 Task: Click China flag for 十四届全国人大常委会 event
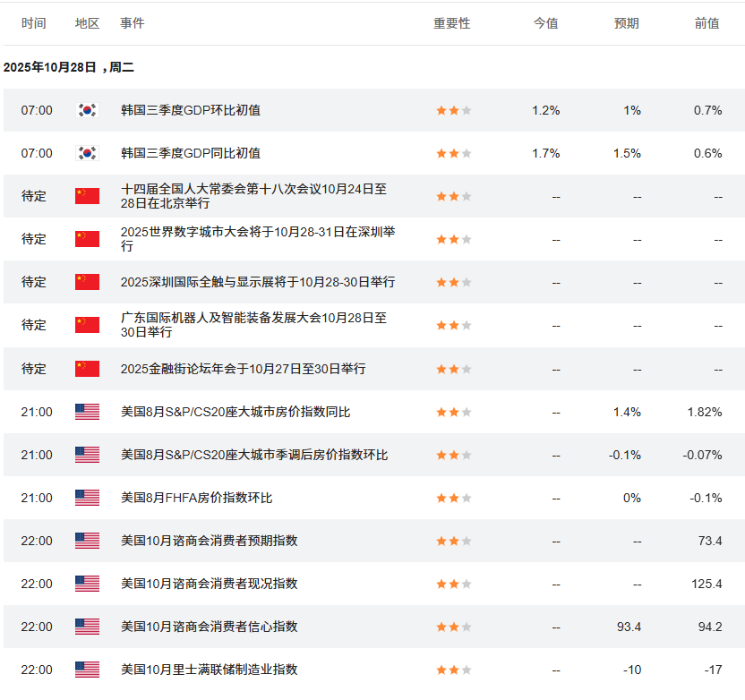(x=87, y=196)
